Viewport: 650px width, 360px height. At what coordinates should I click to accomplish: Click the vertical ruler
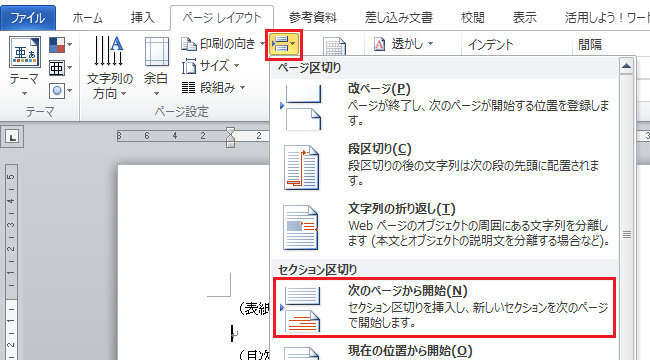(x=11, y=261)
